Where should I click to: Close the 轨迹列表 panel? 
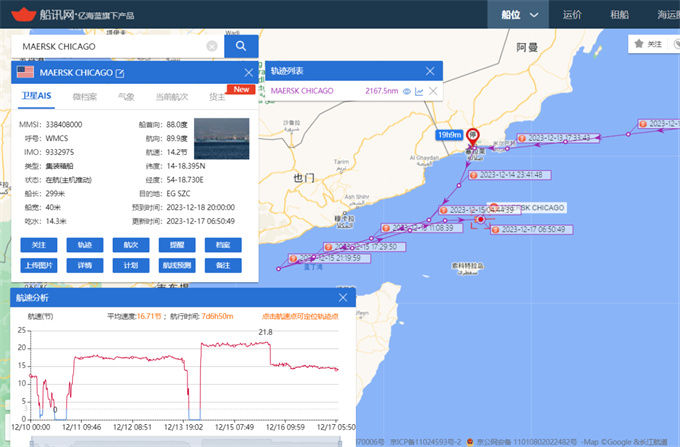[x=431, y=71]
